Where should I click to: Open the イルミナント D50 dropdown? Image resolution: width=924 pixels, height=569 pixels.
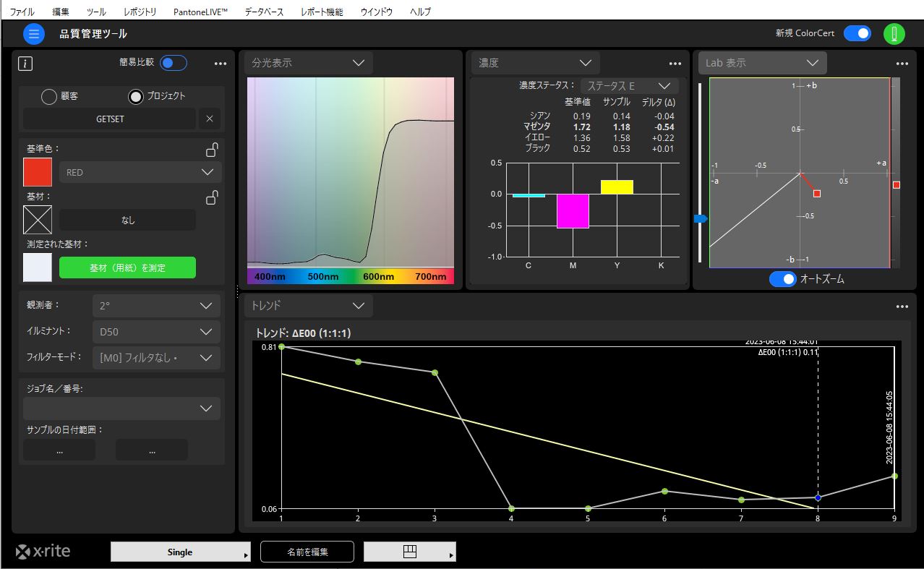pos(156,332)
